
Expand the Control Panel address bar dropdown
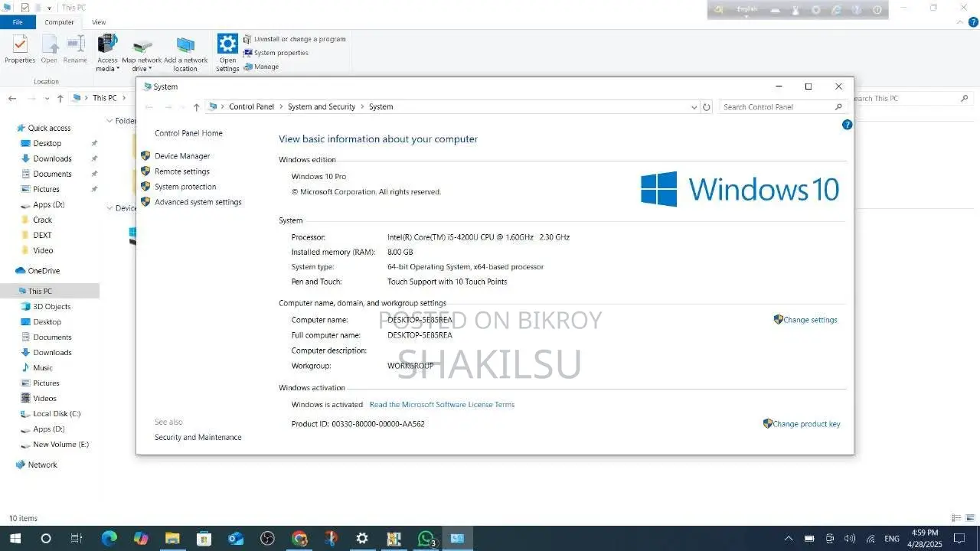(694, 107)
